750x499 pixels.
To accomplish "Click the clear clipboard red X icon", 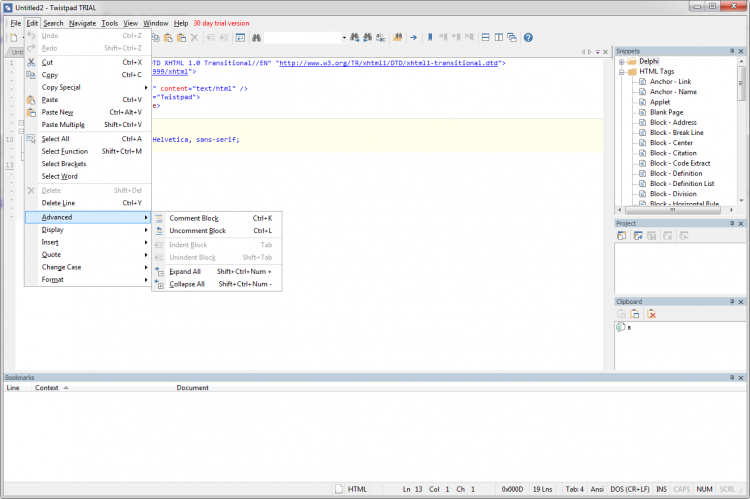I will coord(651,314).
